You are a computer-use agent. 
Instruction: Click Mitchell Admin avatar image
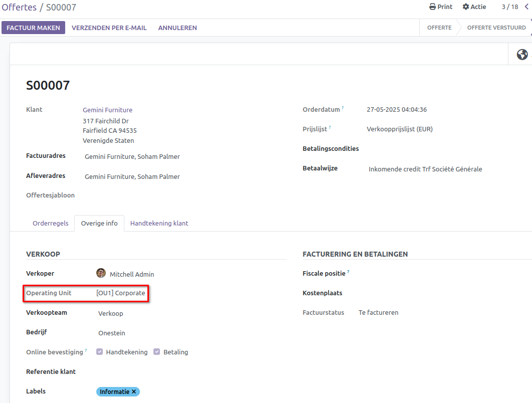coord(101,273)
